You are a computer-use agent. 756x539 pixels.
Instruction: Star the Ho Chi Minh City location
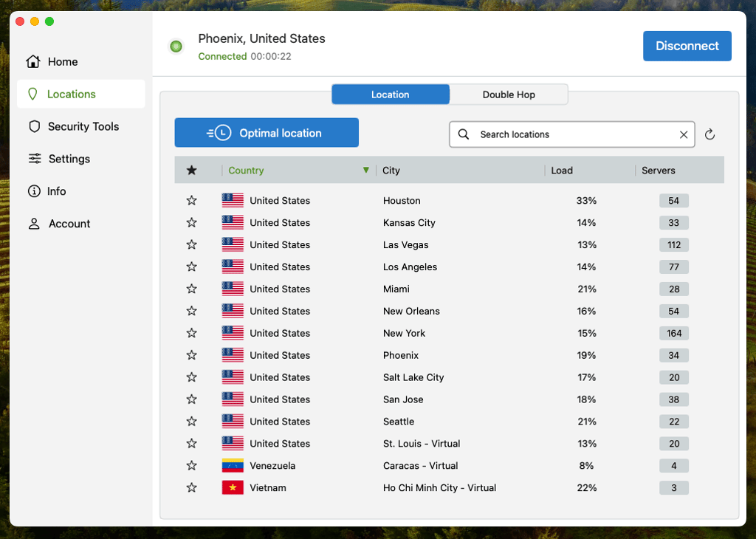click(191, 487)
